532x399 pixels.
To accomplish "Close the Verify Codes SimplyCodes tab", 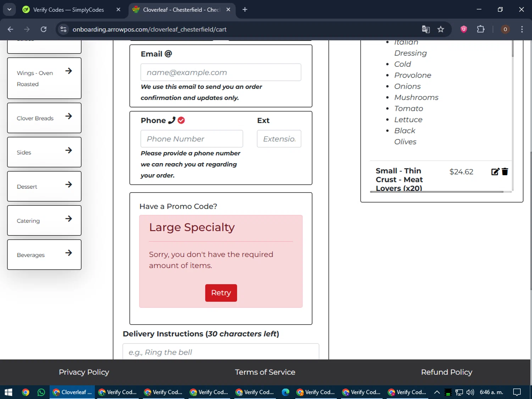I will (x=118, y=10).
